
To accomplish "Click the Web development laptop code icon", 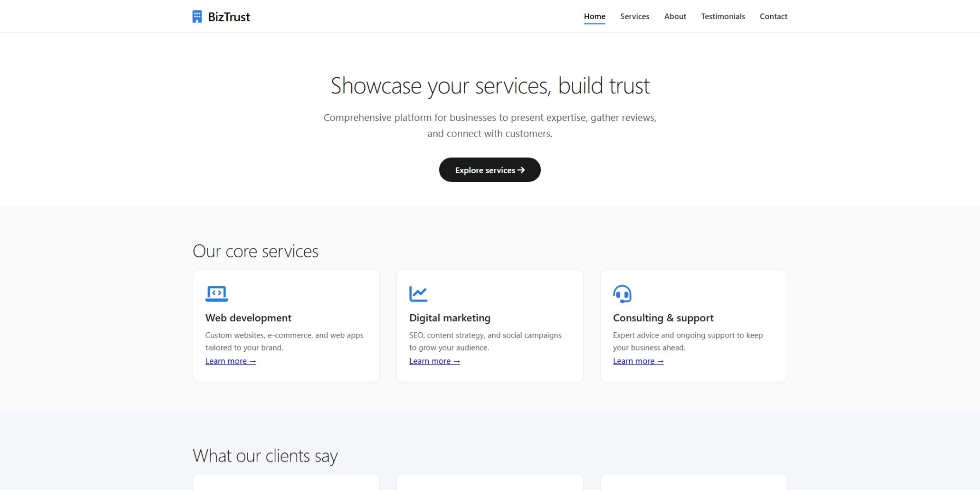I will [216, 294].
